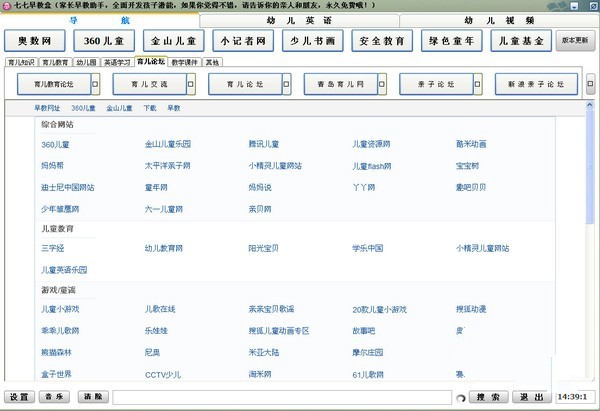Toggle the small box beside 青岛育儿网
This screenshot has width=600, height=411.
(x=382, y=84)
